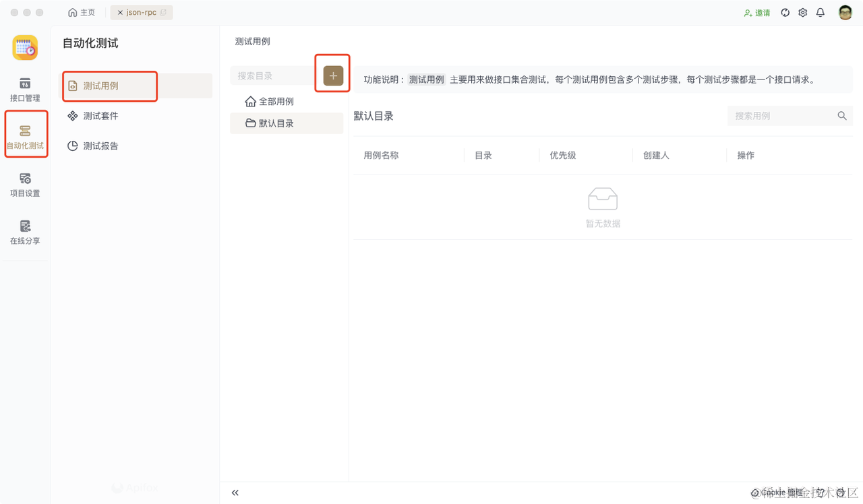
Task: Click the project logo above the sidebar
Action: 25,48
